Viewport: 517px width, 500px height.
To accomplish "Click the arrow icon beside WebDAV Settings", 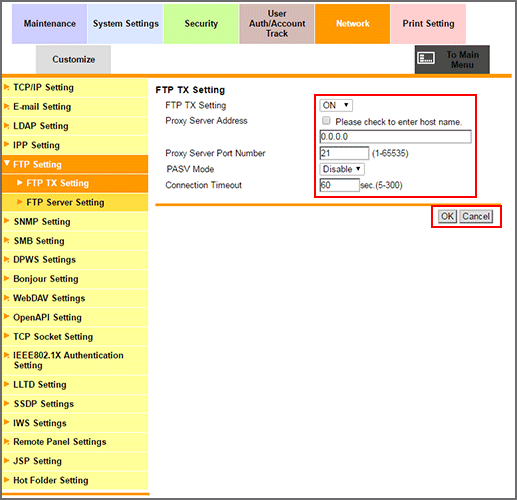I will (x=6, y=298).
